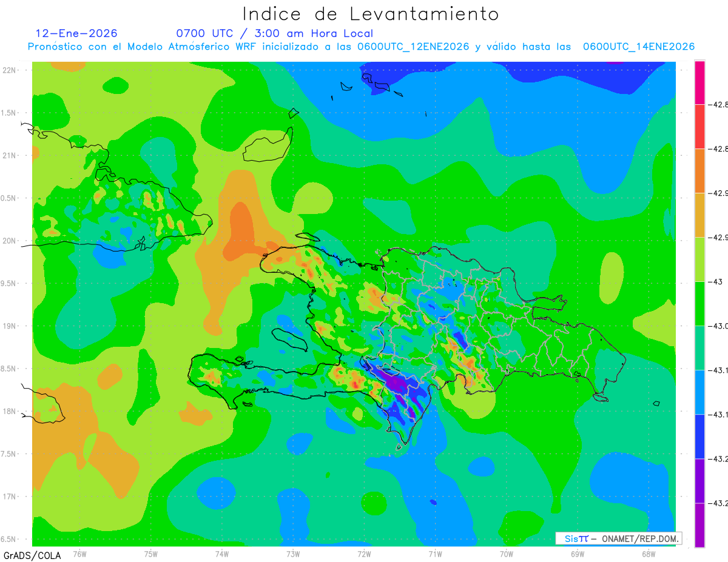Click the "68W" longitude label
The width and height of the screenshot is (728, 562).
649,554
